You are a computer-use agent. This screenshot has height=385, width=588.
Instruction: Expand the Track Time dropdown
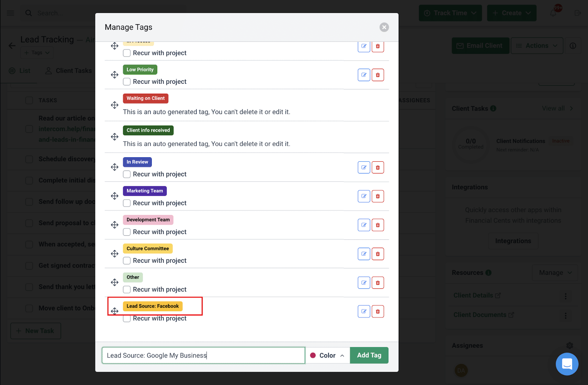451,13
